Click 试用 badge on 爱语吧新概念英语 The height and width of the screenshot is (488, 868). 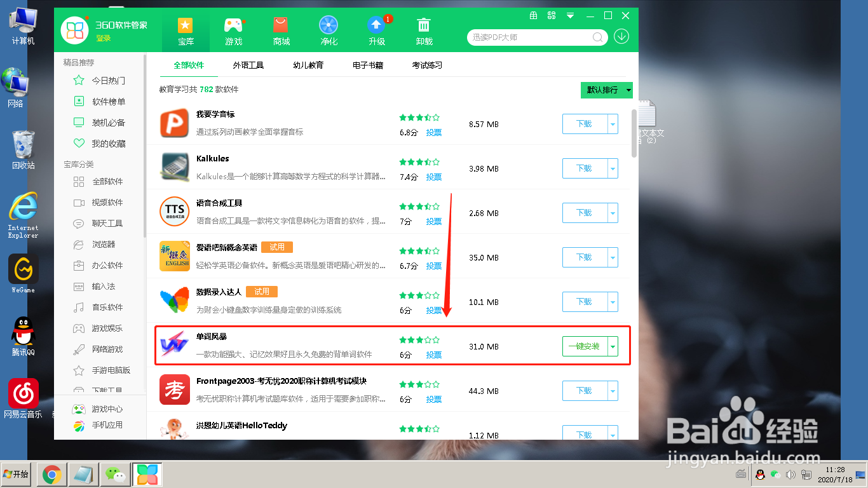(x=277, y=247)
